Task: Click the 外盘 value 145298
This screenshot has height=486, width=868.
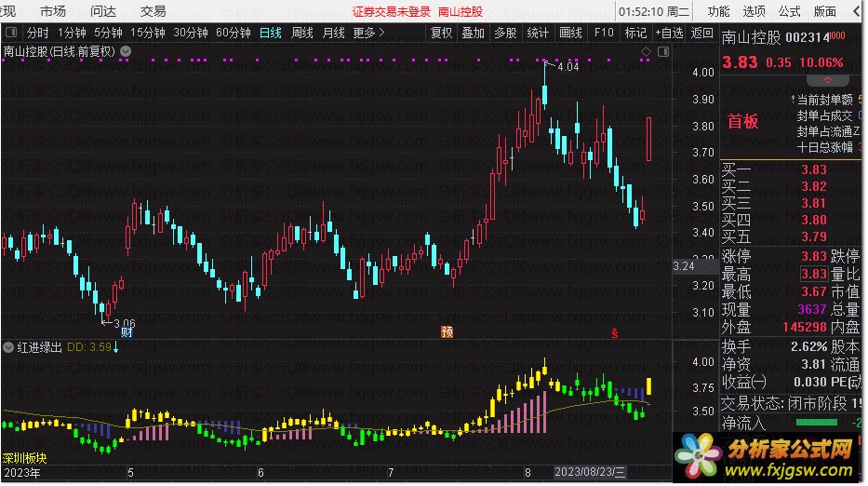Action: click(x=805, y=327)
